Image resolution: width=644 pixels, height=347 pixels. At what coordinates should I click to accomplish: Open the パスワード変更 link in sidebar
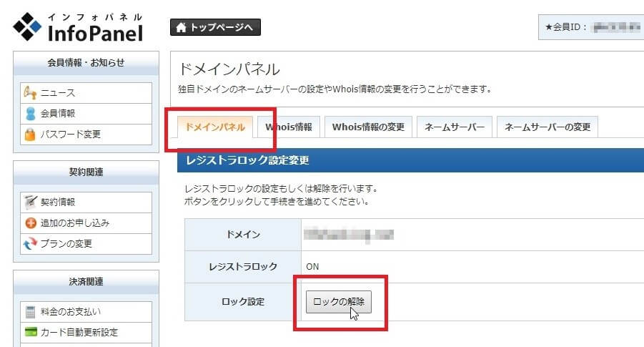click(71, 134)
